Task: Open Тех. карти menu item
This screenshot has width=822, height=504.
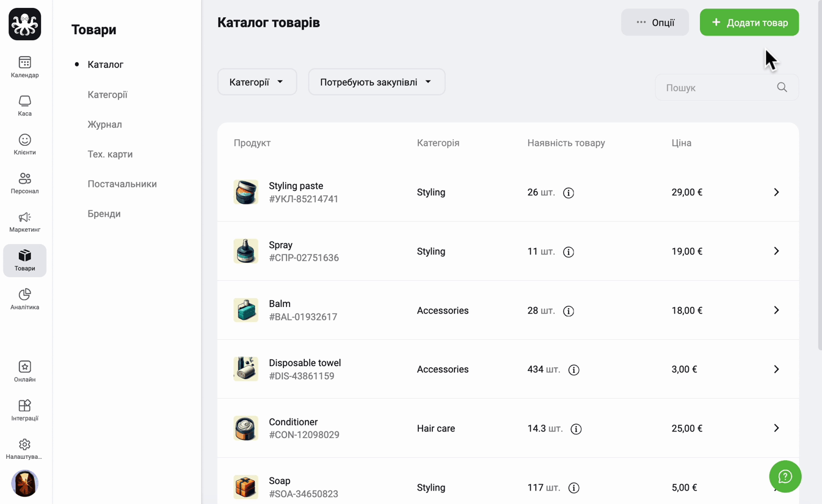Action: [110, 154]
